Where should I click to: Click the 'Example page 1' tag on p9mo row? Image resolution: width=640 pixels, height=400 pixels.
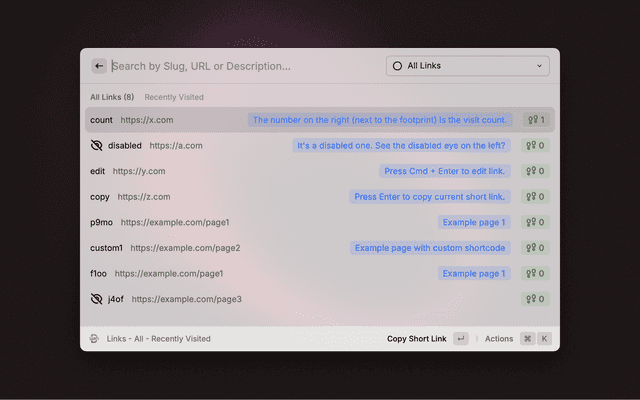(x=474, y=222)
